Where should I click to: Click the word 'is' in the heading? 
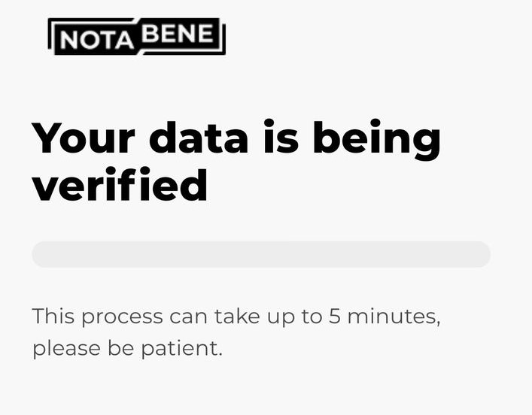[x=281, y=136]
